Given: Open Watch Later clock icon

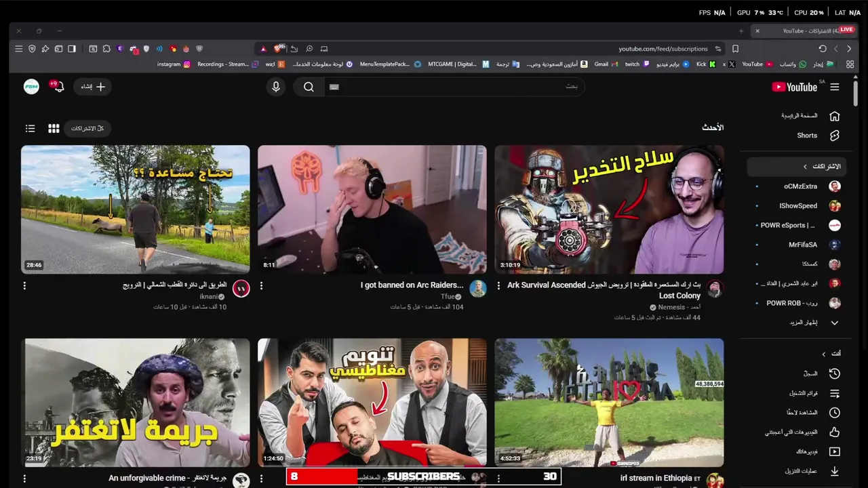Looking at the screenshot, I should click(835, 413).
